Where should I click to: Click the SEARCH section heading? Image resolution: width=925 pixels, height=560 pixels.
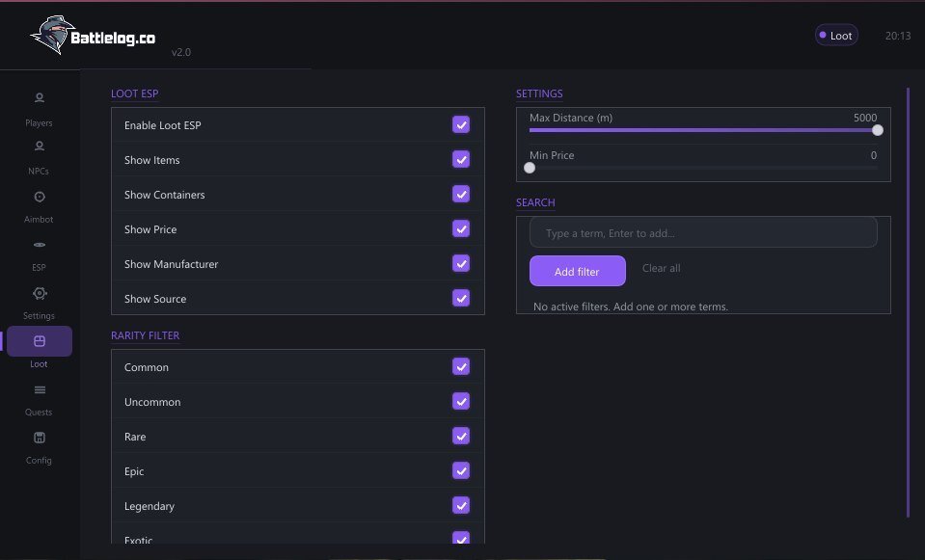tap(535, 202)
